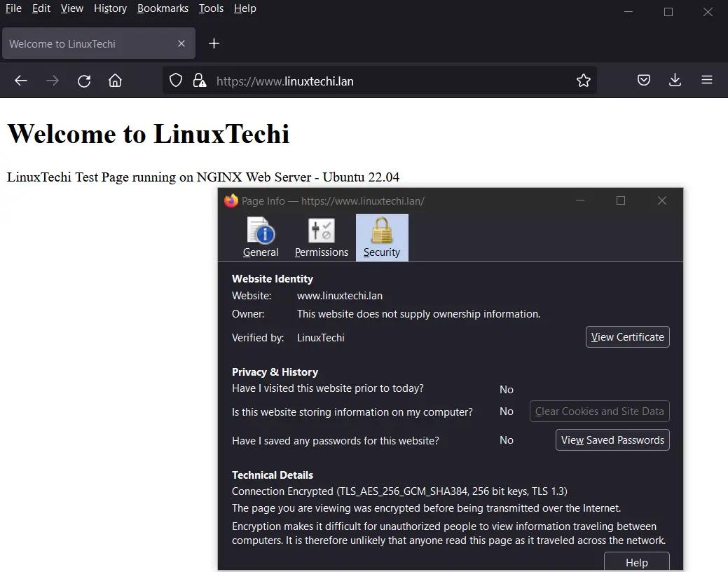Open the Firefox application menu
Screen dimensions: 728x572
pos(707,80)
